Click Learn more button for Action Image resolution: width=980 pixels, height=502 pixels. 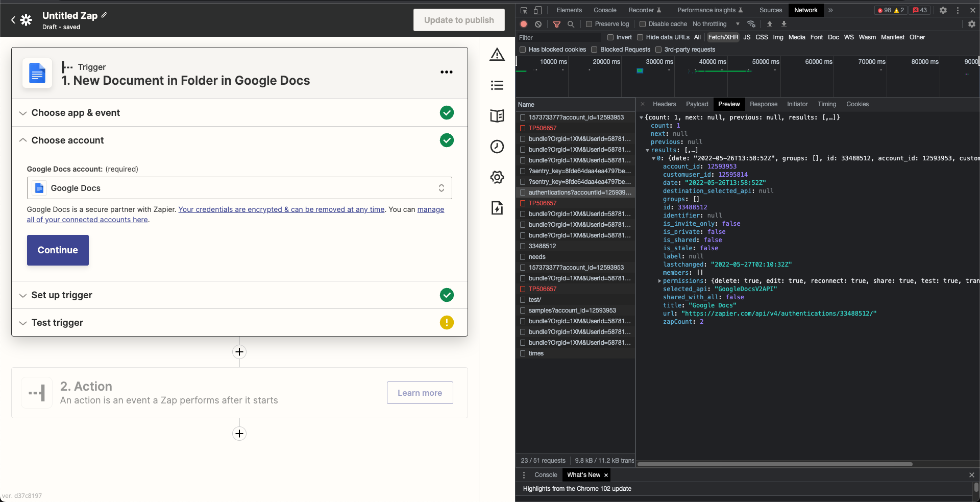(420, 393)
